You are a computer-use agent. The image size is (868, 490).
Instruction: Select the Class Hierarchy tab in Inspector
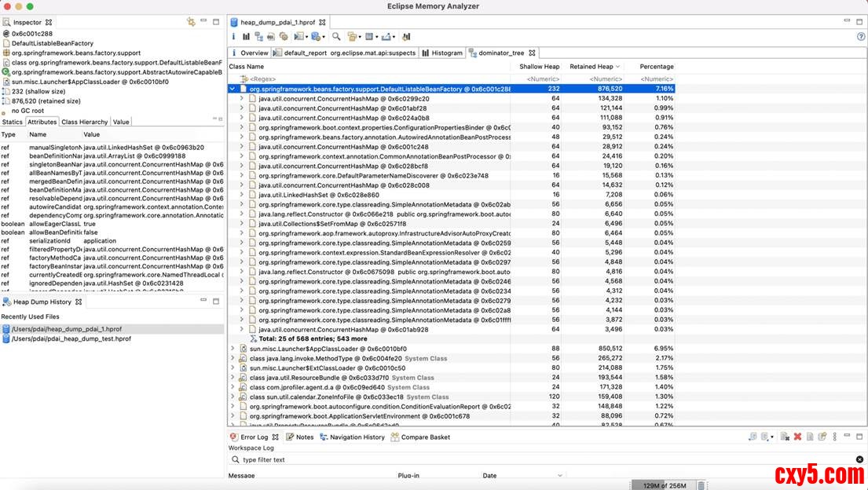(x=85, y=122)
